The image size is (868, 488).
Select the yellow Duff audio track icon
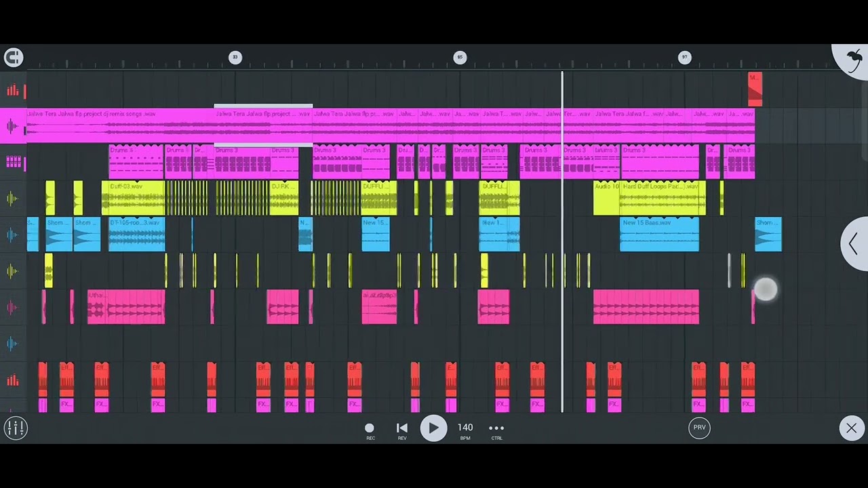tap(12, 199)
